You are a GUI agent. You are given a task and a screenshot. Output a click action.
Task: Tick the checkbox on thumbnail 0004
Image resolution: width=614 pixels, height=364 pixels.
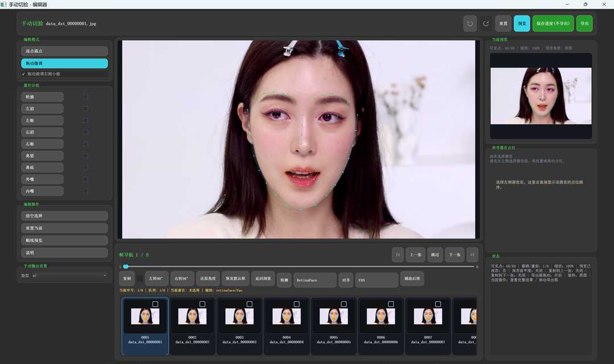tap(297, 304)
